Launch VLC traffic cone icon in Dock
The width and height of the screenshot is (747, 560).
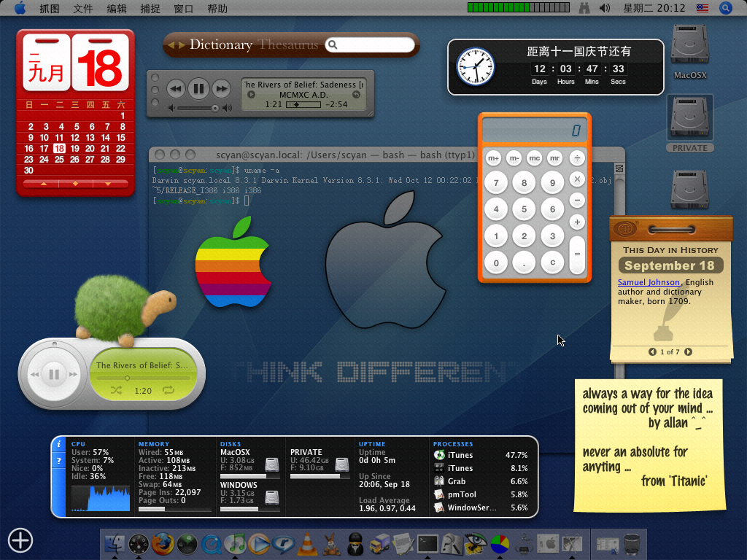tap(308, 543)
